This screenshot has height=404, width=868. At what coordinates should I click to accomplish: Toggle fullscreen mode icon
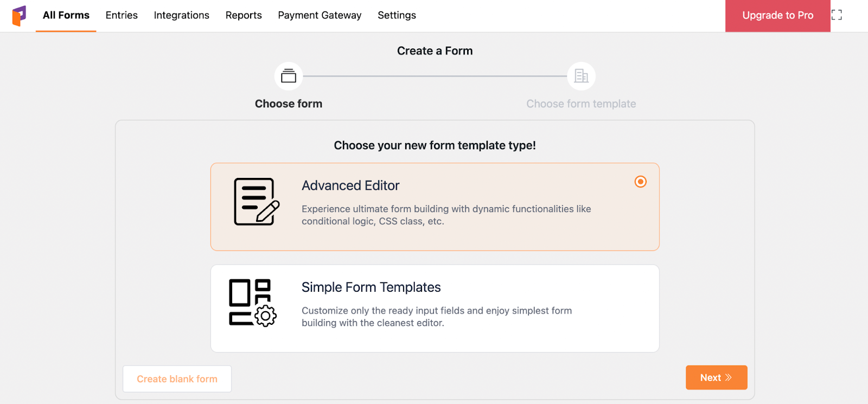[x=837, y=15]
